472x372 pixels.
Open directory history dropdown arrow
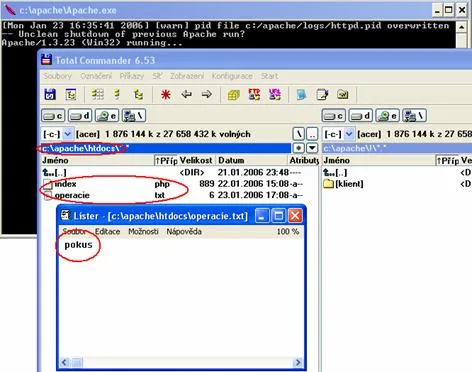(x=312, y=148)
